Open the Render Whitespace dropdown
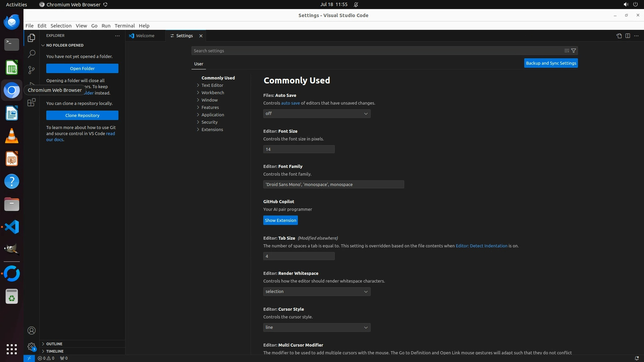Image resolution: width=644 pixels, height=362 pixels. click(x=317, y=292)
